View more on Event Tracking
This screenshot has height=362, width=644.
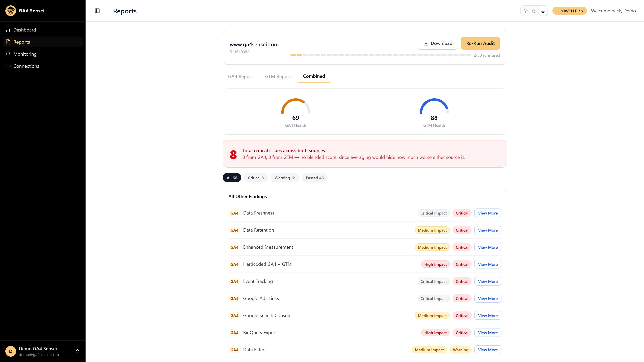488,282
